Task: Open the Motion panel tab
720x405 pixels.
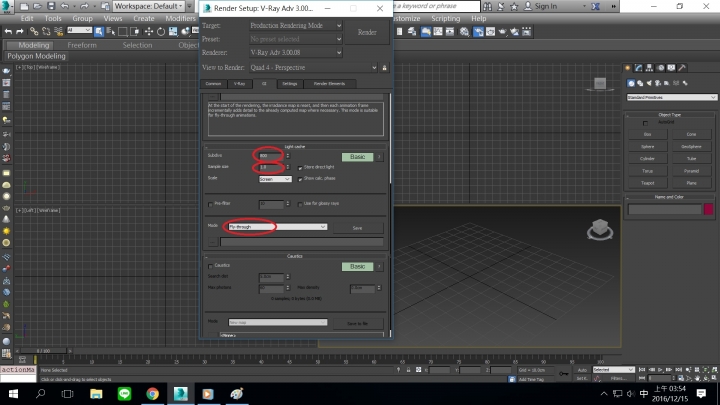Action: [660, 68]
